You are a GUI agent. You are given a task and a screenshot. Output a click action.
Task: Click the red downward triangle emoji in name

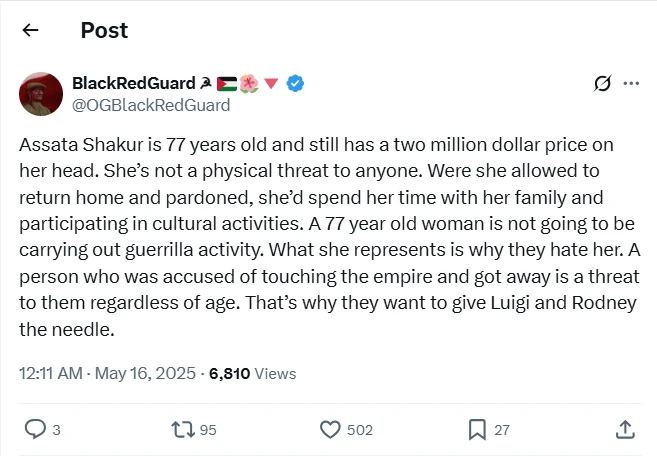point(271,84)
